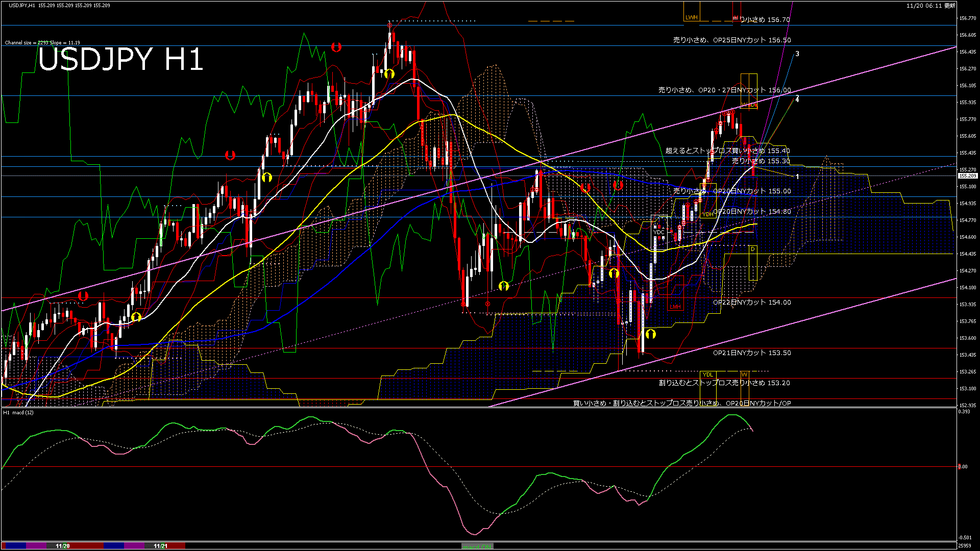Click the OP22日NYカット 154.00 label
Screen dimensions: 980x551
pos(751,302)
